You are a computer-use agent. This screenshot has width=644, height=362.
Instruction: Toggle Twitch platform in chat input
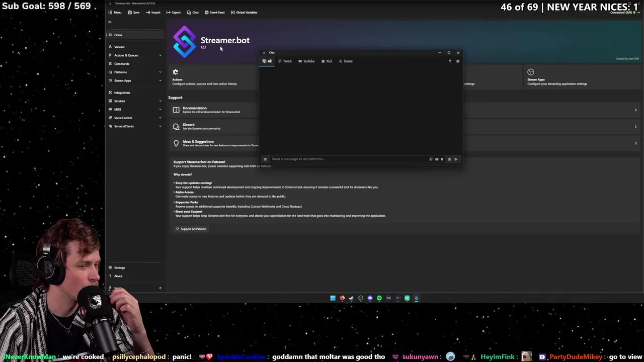click(x=431, y=159)
